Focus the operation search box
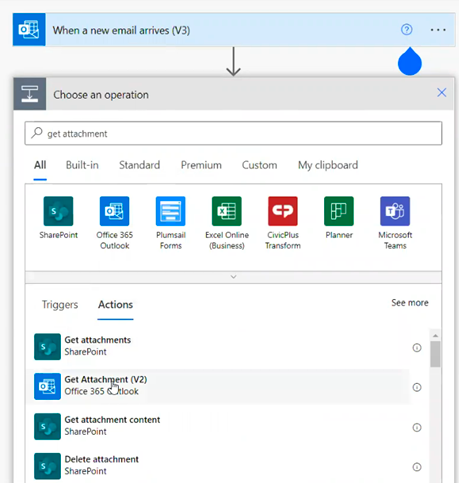 pos(233,133)
